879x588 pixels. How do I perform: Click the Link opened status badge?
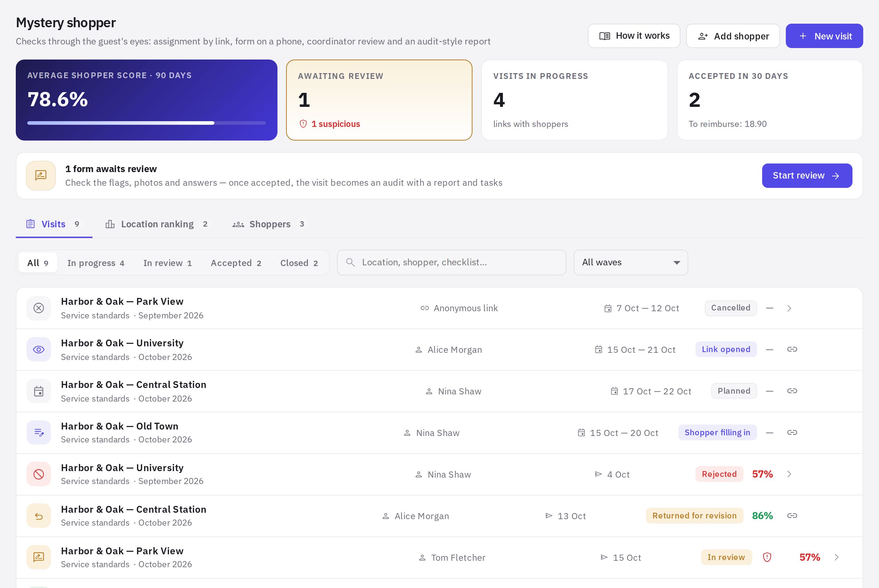click(x=726, y=350)
